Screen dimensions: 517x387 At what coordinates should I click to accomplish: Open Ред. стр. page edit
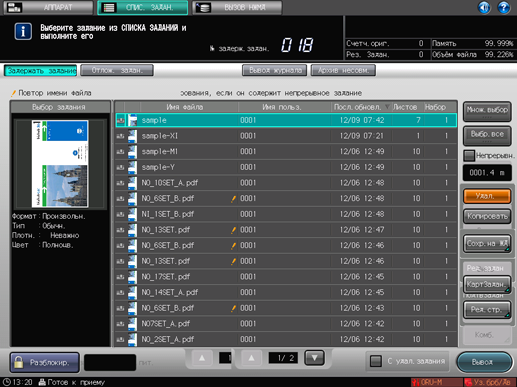tap(487, 310)
